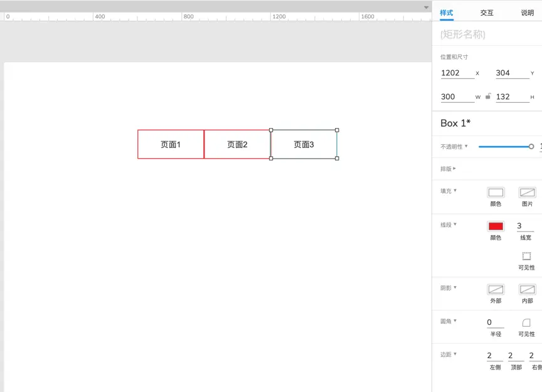Screen dimensions: 542x392
Task: Toggle the aspect ratio lock icon
Action: (x=487, y=96)
